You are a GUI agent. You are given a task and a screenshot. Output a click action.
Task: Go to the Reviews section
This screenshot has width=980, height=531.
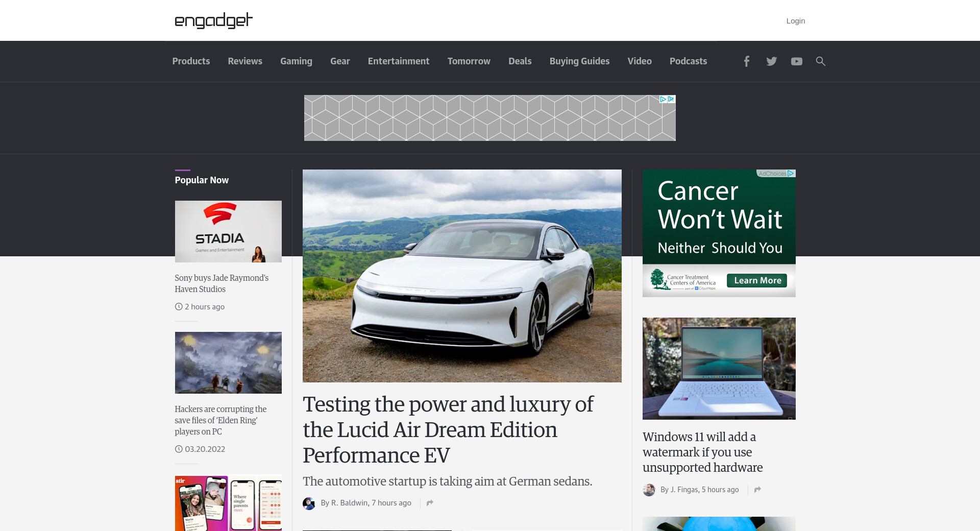coord(245,61)
